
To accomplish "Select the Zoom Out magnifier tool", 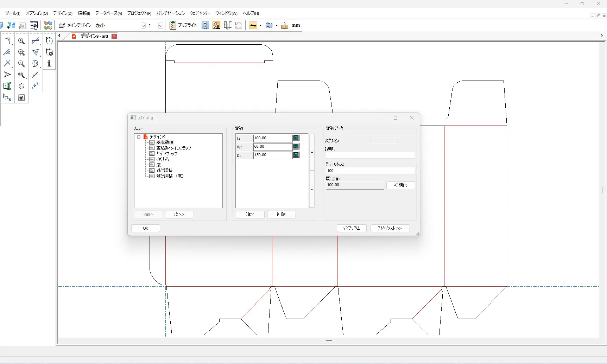I will point(21,64).
